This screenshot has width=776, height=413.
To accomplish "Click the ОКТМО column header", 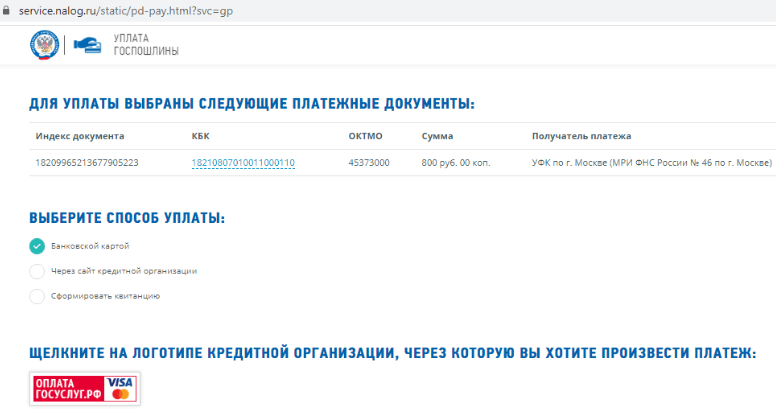I will tap(365, 136).
